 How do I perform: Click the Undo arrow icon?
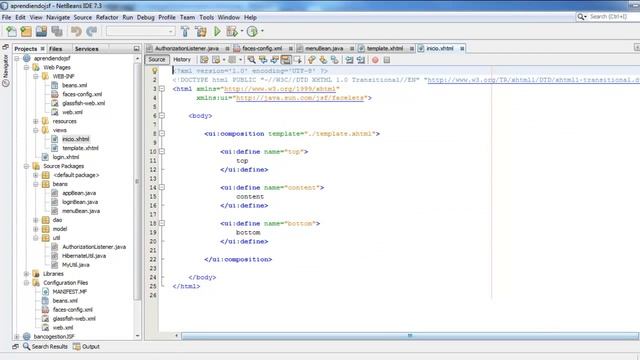(x=76, y=31)
